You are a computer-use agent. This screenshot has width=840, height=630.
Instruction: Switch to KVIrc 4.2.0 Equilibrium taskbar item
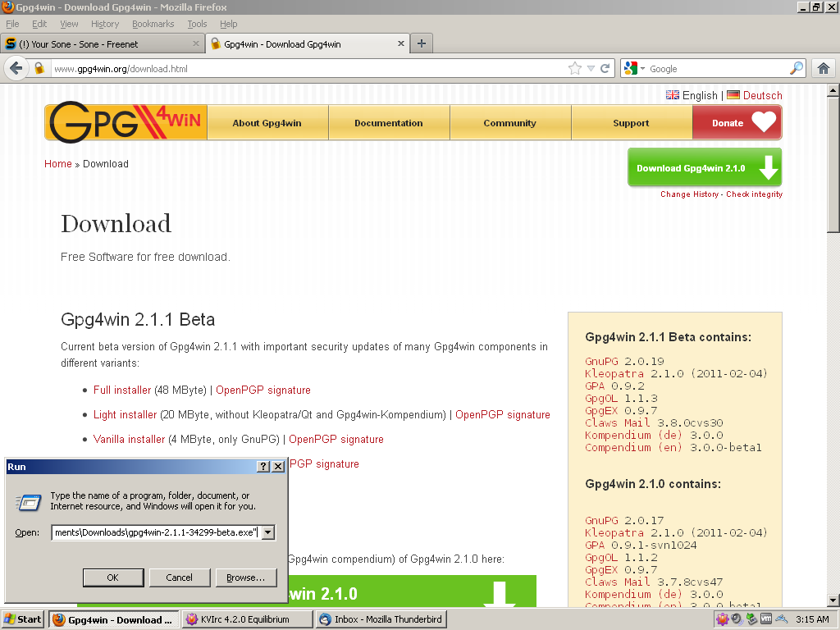click(x=248, y=619)
